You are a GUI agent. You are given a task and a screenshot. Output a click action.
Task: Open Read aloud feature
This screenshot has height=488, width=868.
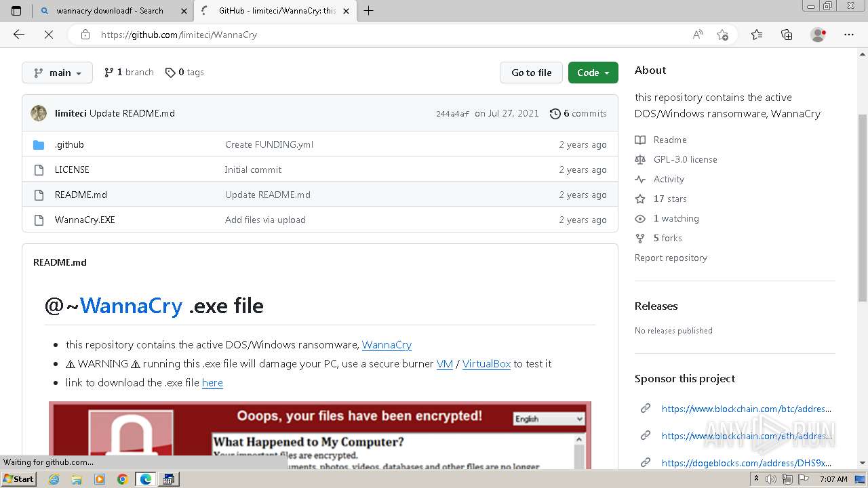(698, 35)
